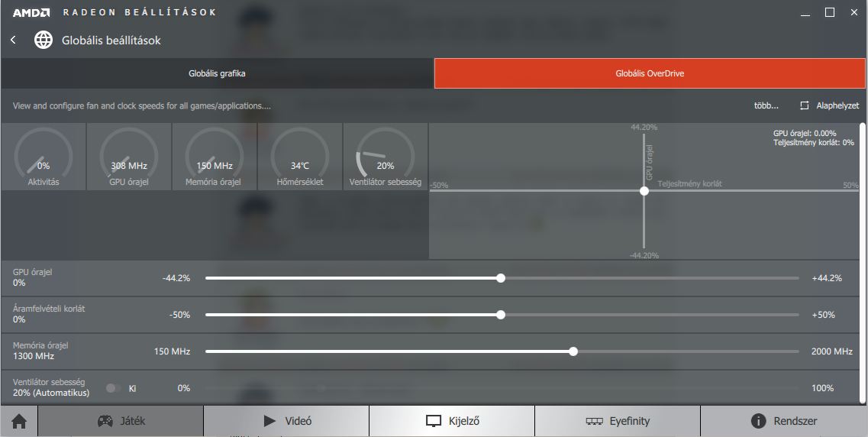This screenshot has height=437, width=868.
Task: Click Alaphelyzet to reset settings
Action: 837,105
